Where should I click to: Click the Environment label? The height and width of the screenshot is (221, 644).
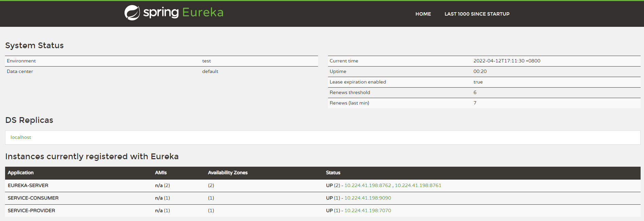[x=21, y=61]
